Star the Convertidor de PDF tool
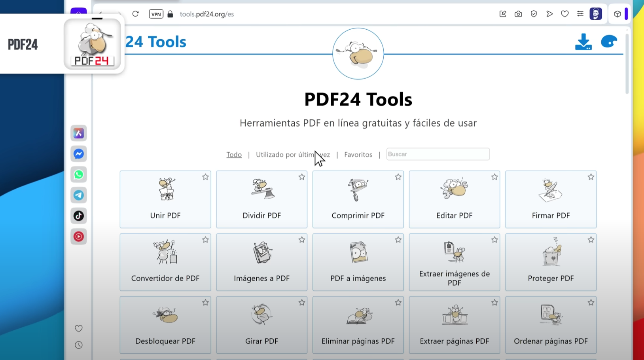Screen dimensions: 644x360 click(205, 240)
